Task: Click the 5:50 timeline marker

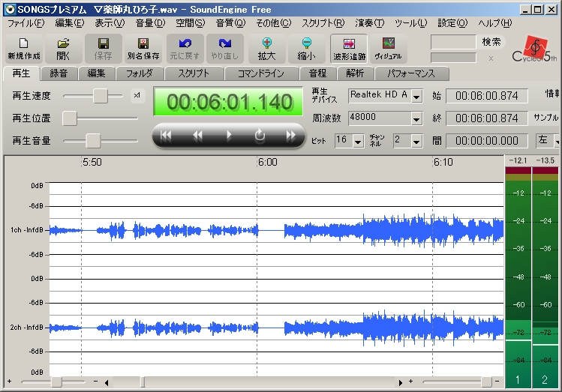Action: click(x=92, y=162)
